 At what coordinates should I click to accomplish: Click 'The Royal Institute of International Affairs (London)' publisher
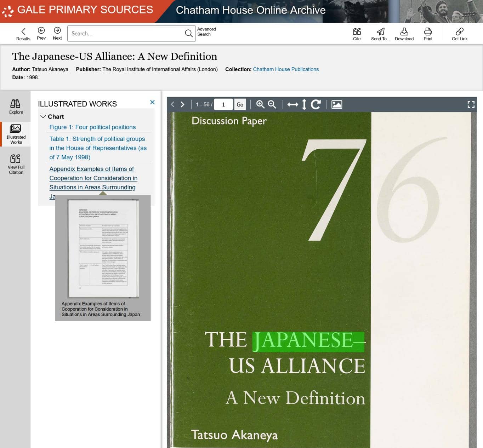click(x=160, y=69)
